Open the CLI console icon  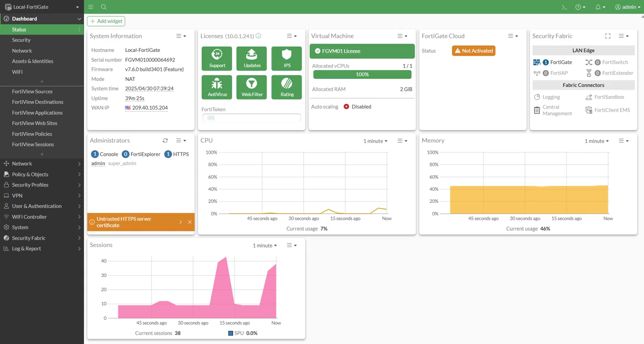click(564, 7)
